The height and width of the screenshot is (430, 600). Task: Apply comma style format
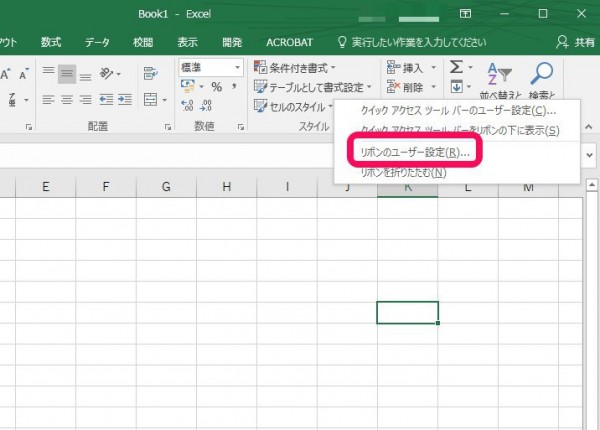coord(233,87)
